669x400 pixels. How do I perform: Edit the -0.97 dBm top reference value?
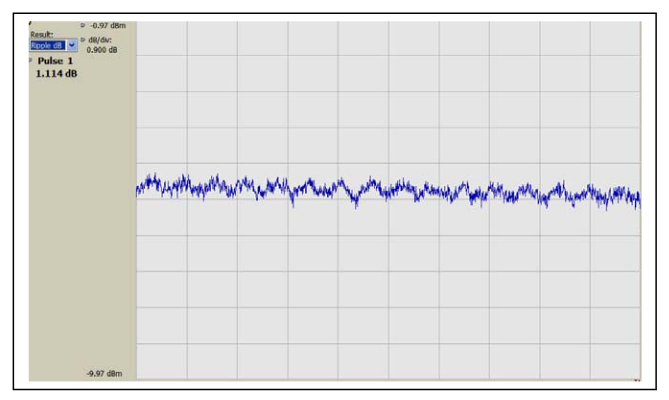(x=108, y=24)
